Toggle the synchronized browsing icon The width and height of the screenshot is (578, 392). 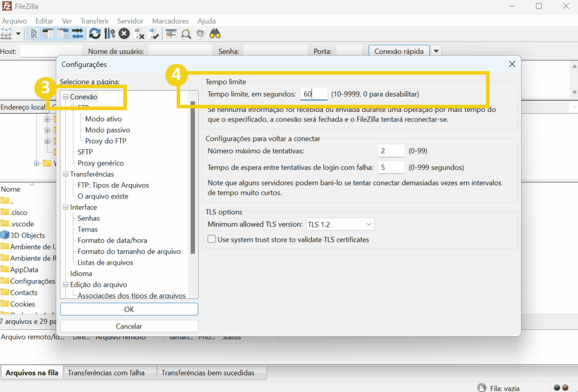tap(200, 34)
